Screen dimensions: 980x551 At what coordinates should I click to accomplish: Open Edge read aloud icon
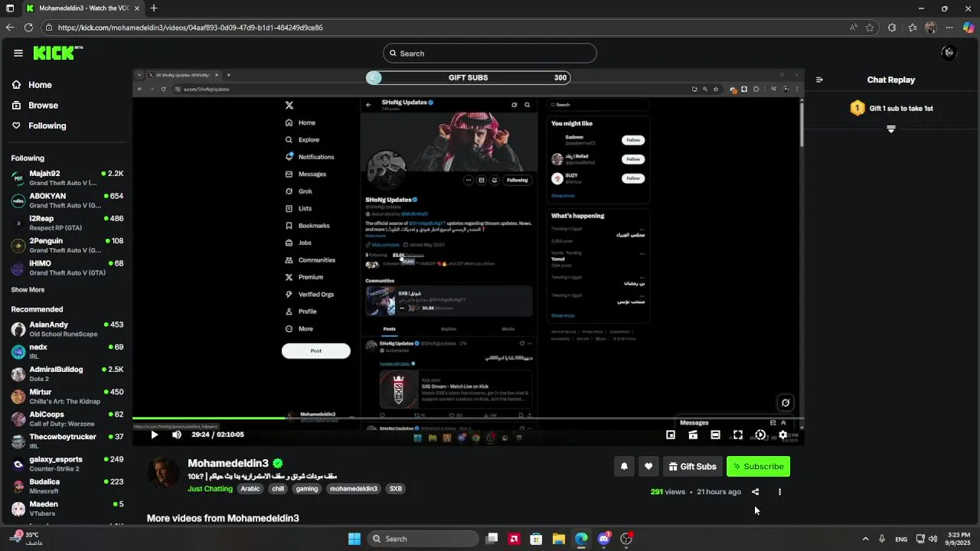pyautogui.click(x=853, y=28)
